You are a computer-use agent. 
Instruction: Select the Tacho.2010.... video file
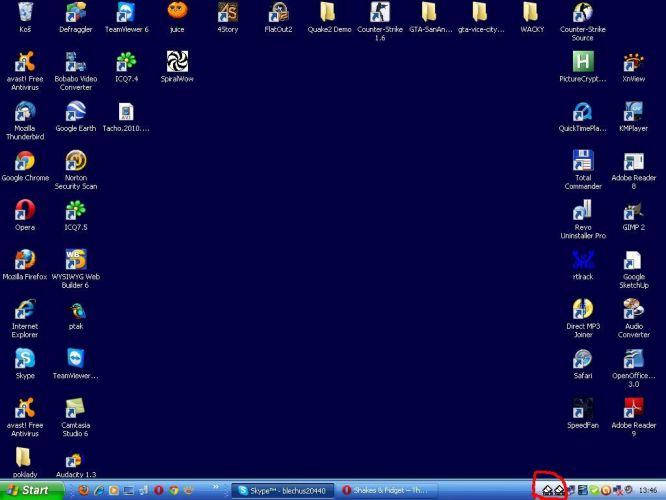(126, 116)
